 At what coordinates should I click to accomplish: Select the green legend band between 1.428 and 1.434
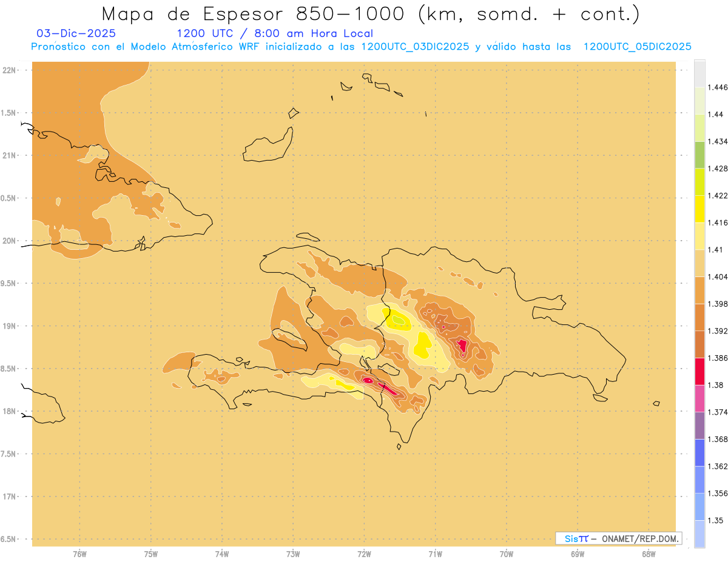tap(699, 155)
